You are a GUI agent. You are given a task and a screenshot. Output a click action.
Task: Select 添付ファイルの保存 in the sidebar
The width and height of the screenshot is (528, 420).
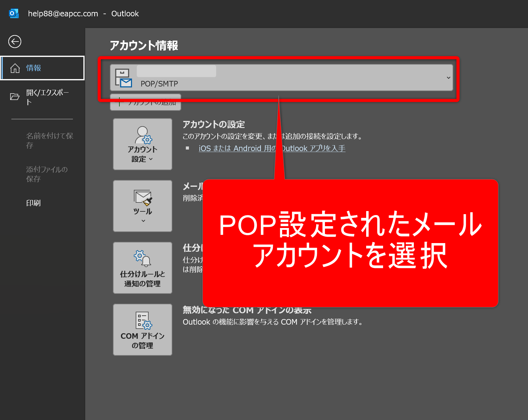point(47,174)
